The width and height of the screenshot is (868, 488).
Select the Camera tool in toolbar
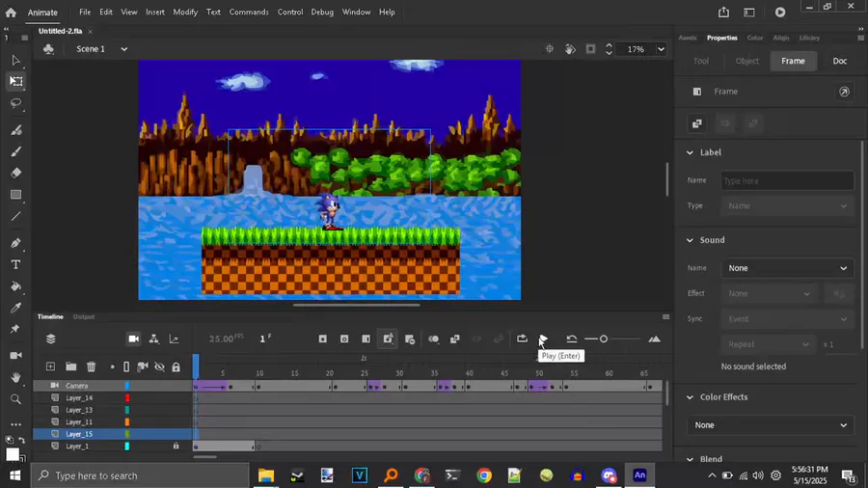pos(15,356)
